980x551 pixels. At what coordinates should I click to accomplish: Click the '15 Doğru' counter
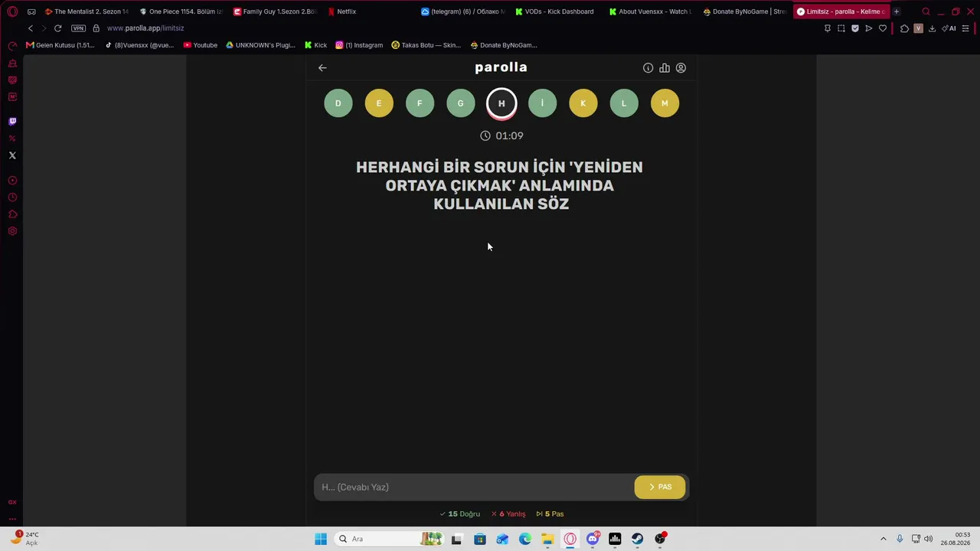(460, 514)
